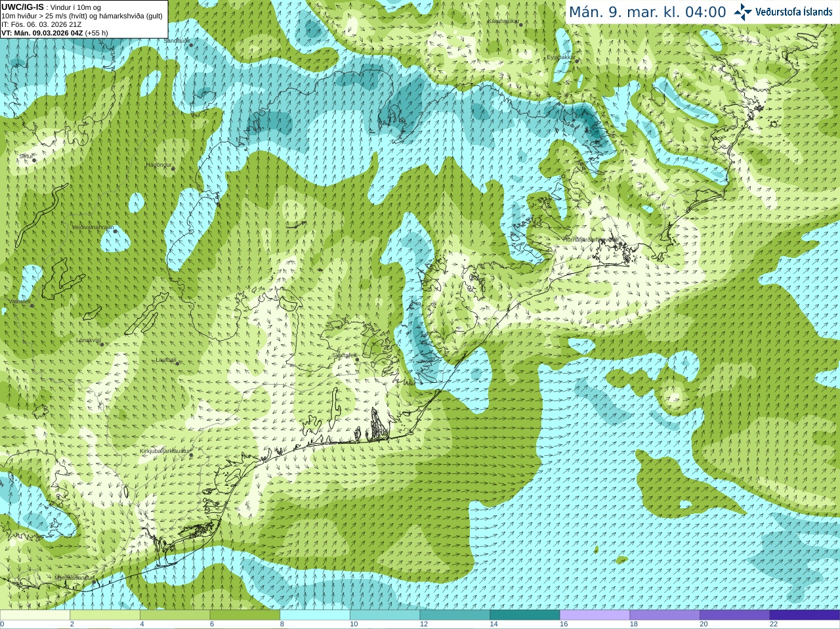Click the Hornafjarðarflugvöllur station label

[591, 240]
